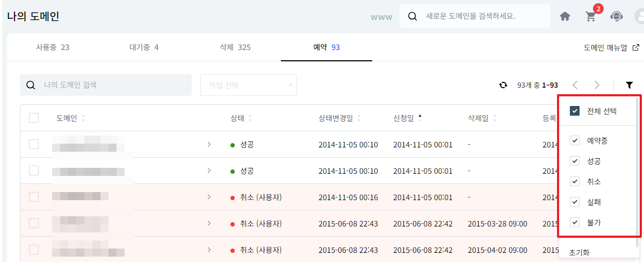Go to next page arrow
The width and height of the screenshot is (644, 262).
coord(597,85)
